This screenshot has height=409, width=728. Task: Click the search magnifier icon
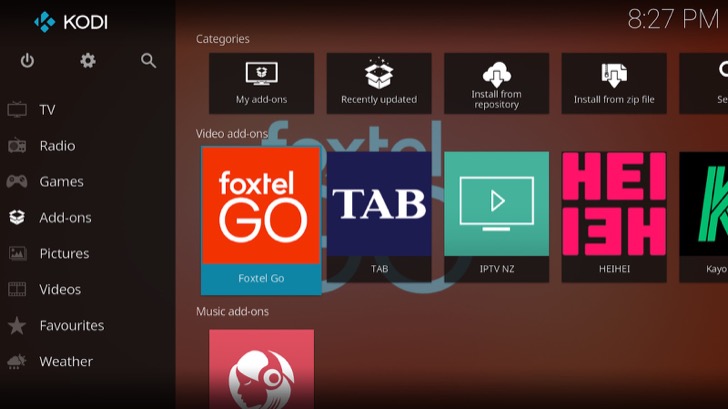(149, 61)
